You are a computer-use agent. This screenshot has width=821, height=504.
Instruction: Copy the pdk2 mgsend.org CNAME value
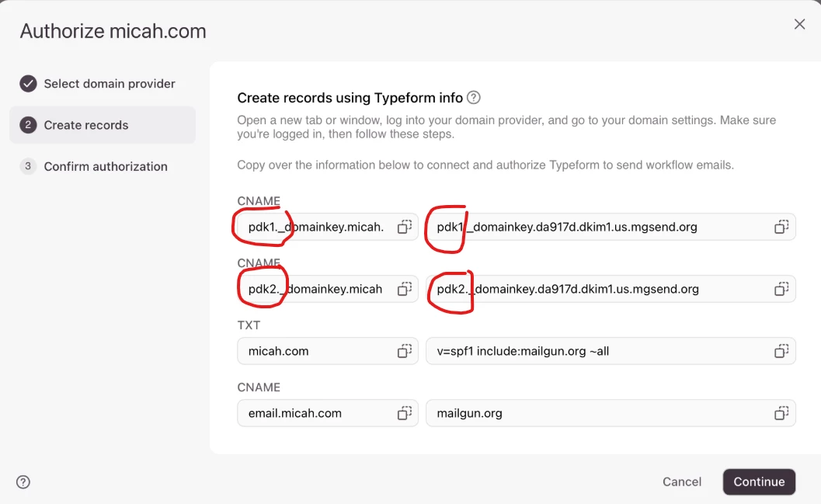click(781, 289)
